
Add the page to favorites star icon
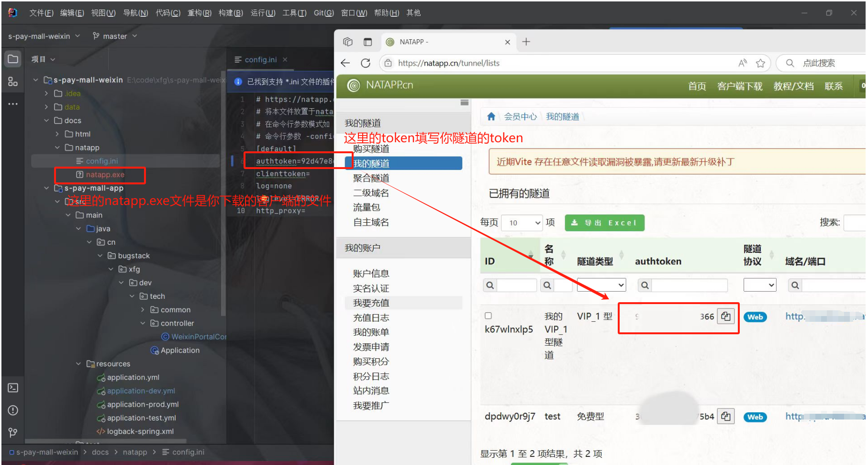(x=760, y=63)
